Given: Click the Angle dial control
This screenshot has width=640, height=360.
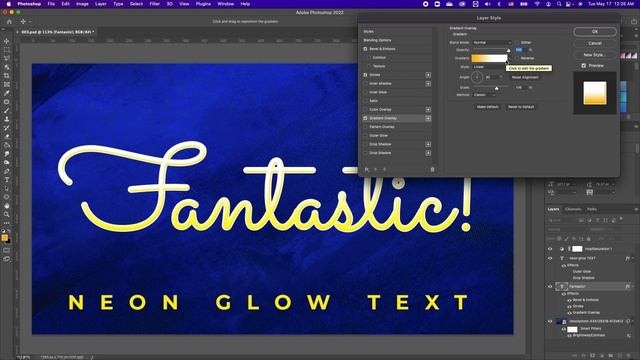Looking at the screenshot, I should tap(477, 77).
